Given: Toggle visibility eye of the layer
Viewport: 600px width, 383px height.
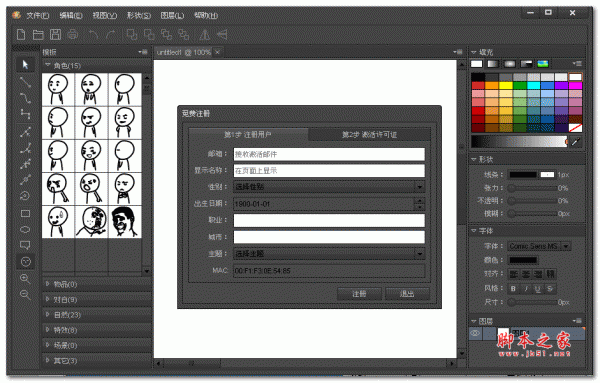Looking at the screenshot, I should [x=475, y=333].
